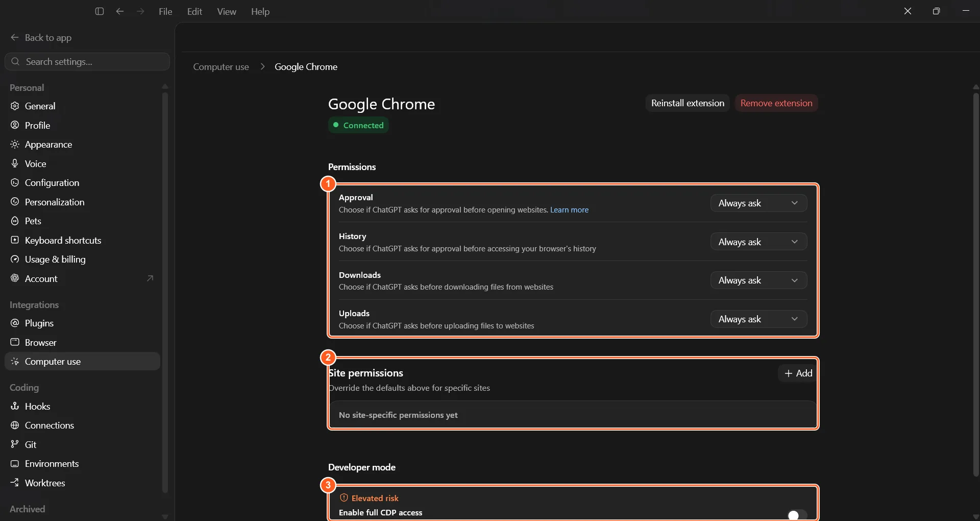
Task: Click the Configuration icon in sidebar
Action: [15, 182]
